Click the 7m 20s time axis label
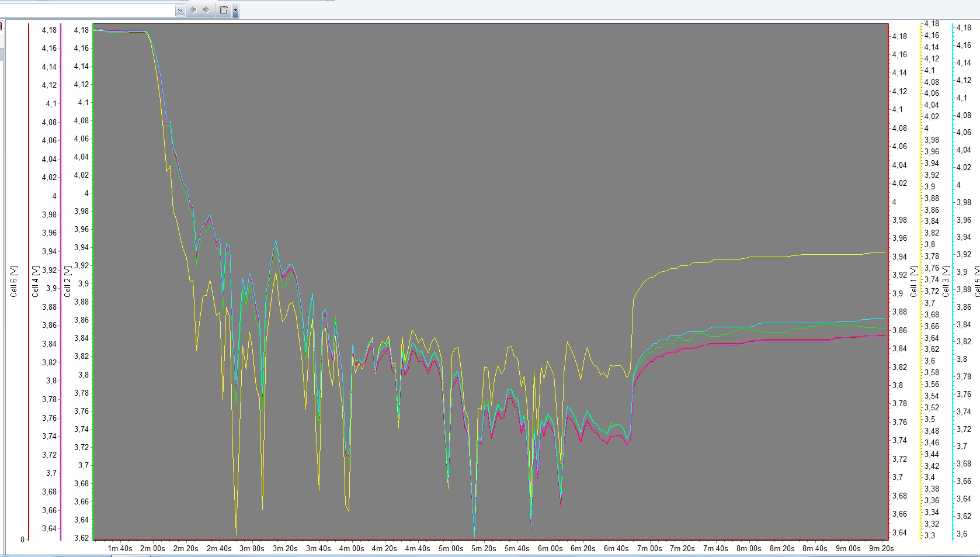The width and height of the screenshot is (980, 557). (x=682, y=548)
